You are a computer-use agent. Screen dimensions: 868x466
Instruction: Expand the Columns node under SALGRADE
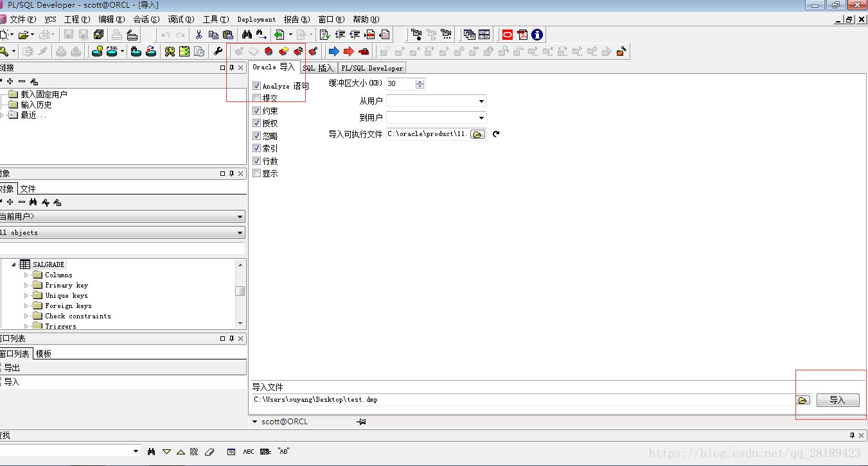pos(26,275)
